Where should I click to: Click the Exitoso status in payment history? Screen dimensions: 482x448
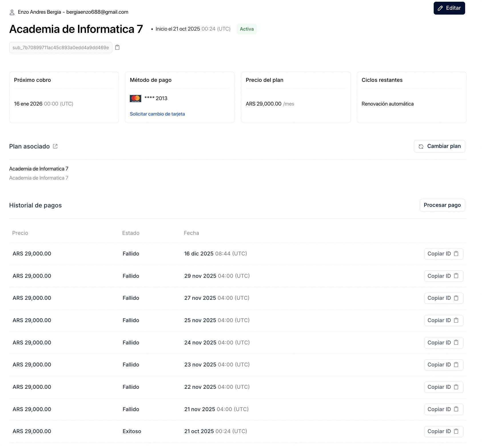132,431
